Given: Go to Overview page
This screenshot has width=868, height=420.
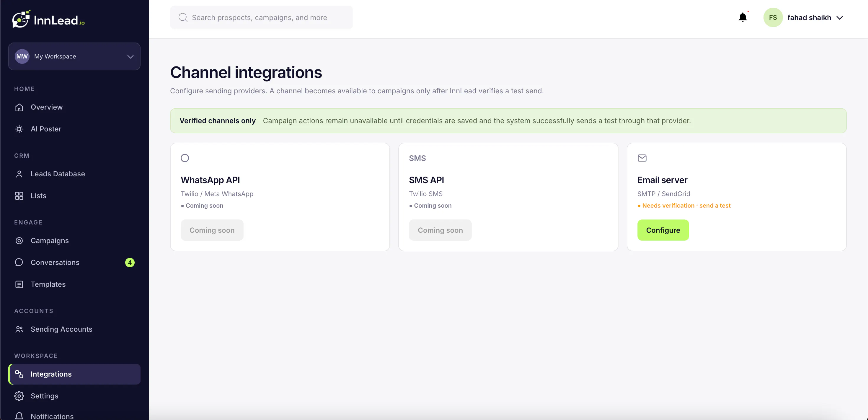Looking at the screenshot, I should tap(74, 107).
